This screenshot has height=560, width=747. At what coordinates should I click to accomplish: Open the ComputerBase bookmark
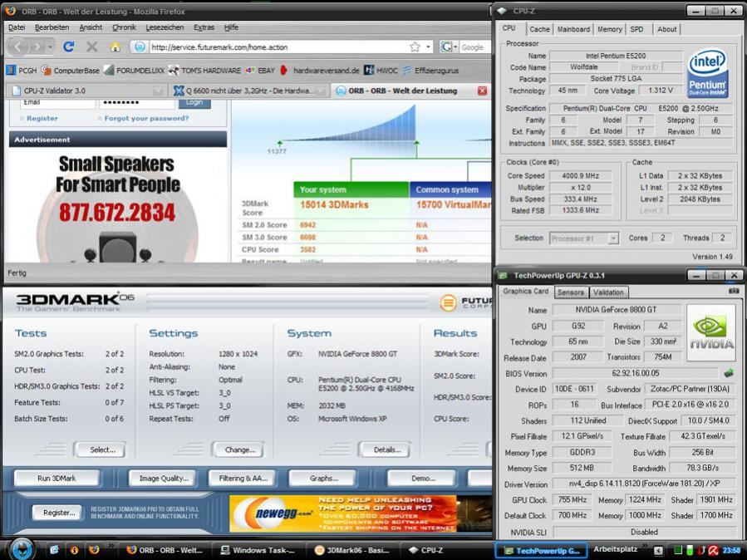70,71
